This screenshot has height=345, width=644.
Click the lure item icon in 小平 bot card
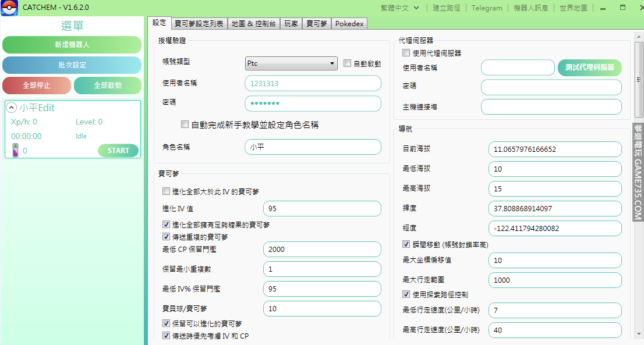pyautogui.click(x=16, y=151)
